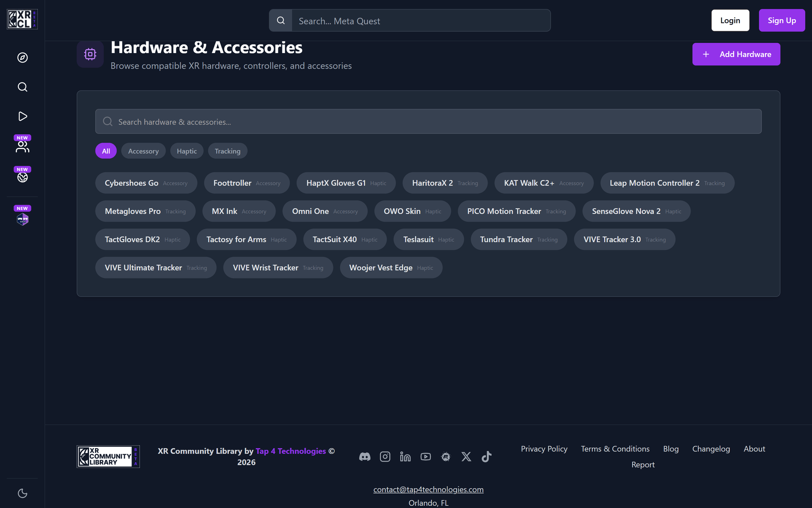
Task: Open the SenseGlove Nova 2 chip
Action: [x=636, y=211]
